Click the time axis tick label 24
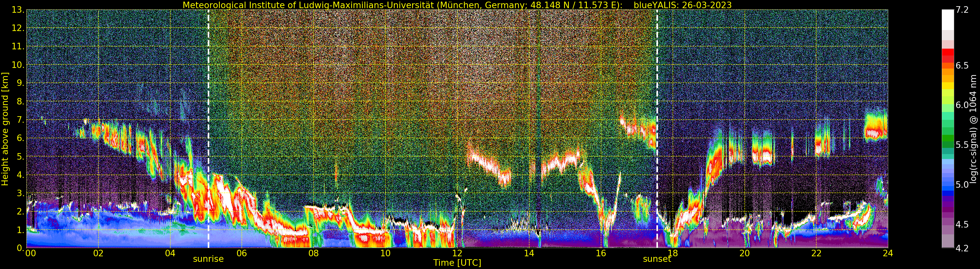 888,253
